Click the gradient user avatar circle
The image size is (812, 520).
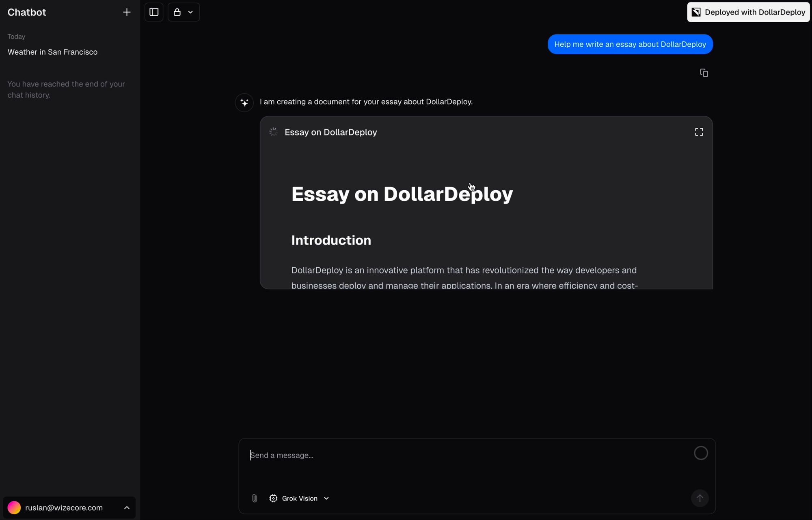14,508
